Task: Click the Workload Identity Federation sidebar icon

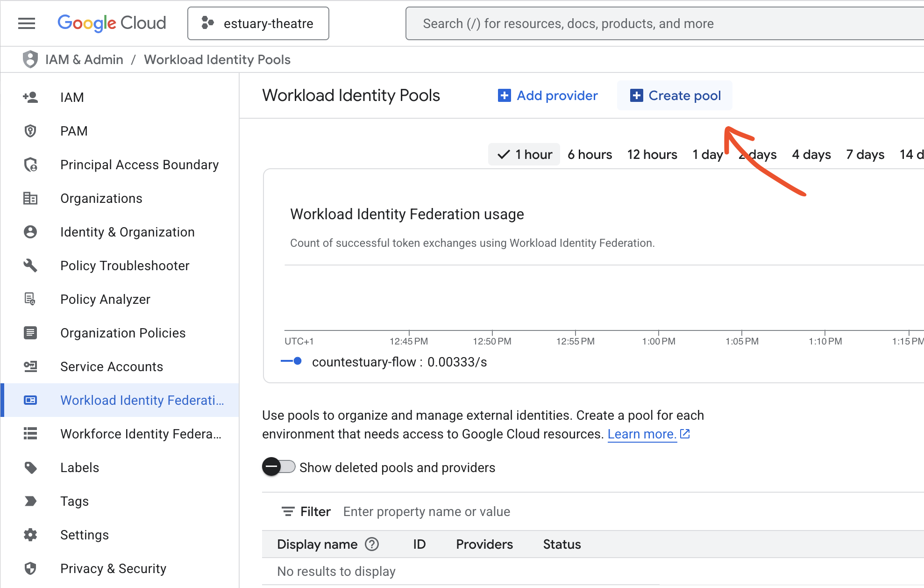Action: click(30, 400)
